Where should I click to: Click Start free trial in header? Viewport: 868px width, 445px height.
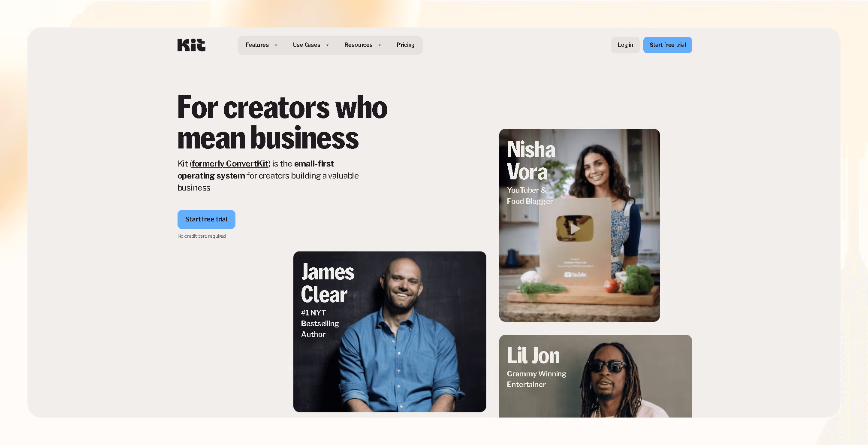coord(667,45)
